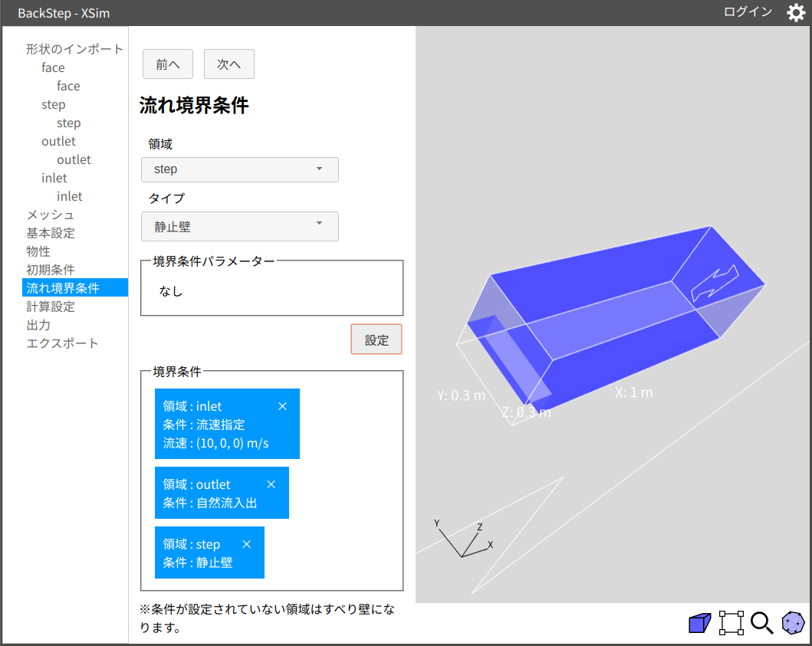The height and width of the screenshot is (646, 812).
Task: Open the 領域 dropdown showing step
Action: [240, 169]
